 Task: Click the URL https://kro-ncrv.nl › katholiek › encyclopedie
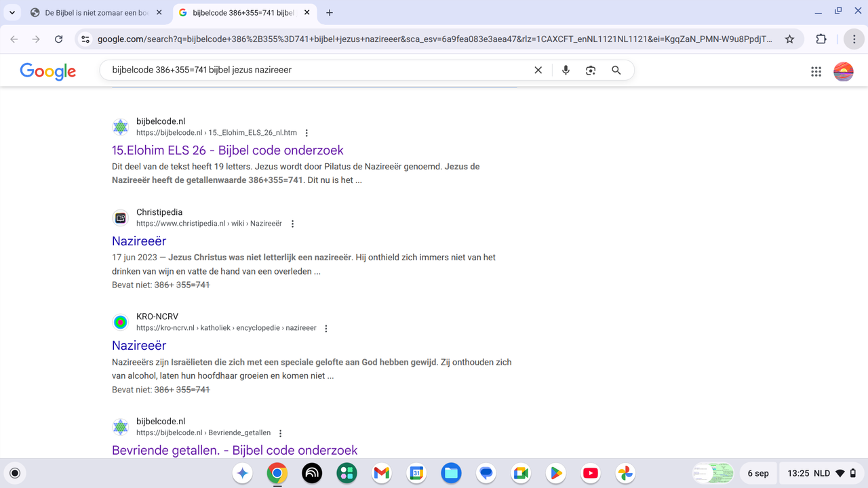226,328
